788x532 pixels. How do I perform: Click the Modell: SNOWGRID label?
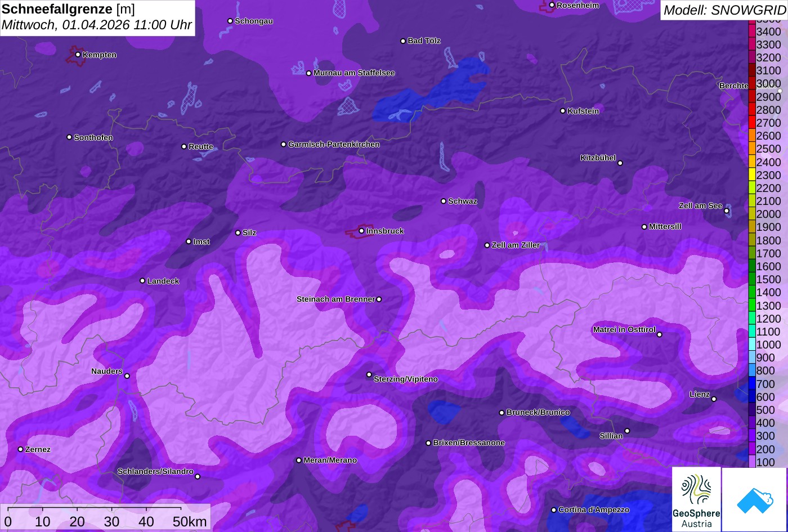click(x=724, y=10)
